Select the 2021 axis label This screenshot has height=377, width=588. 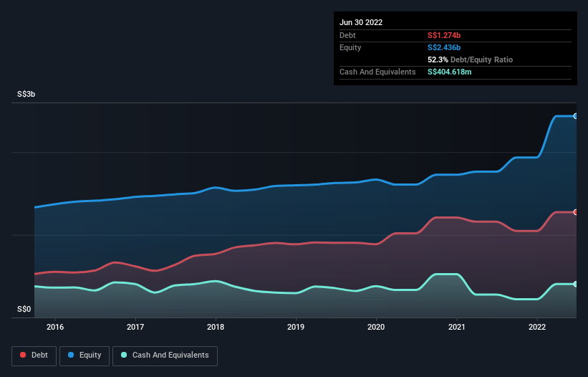point(457,327)
